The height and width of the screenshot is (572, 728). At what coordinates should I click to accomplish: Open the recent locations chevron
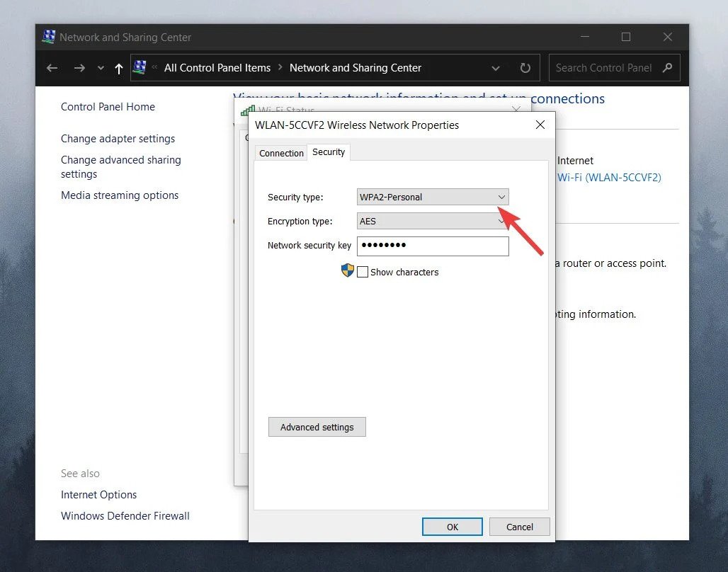(x=101, y=68)
